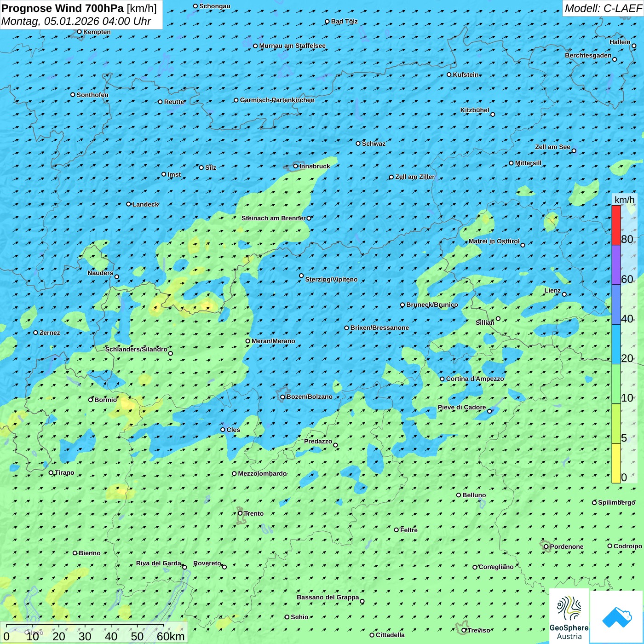The image size is (644, 644).
Task: Click the yellow 0 km/h legend color
Action: point(616,463)
